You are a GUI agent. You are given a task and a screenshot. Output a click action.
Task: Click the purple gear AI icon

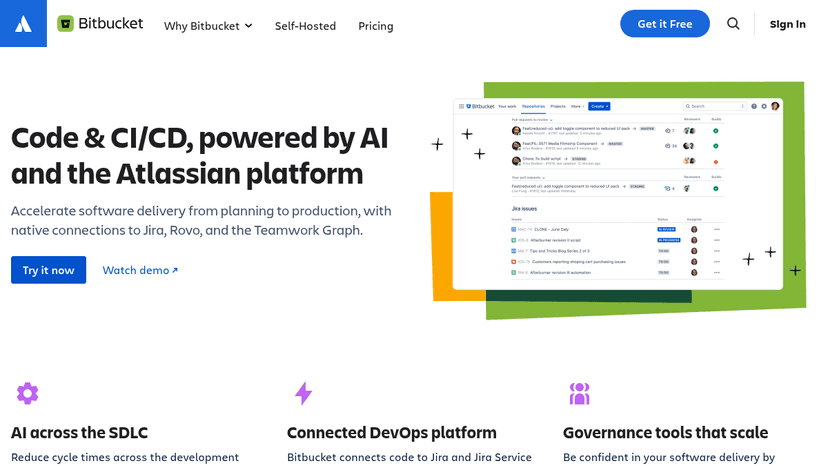click(x=27, y=394)
